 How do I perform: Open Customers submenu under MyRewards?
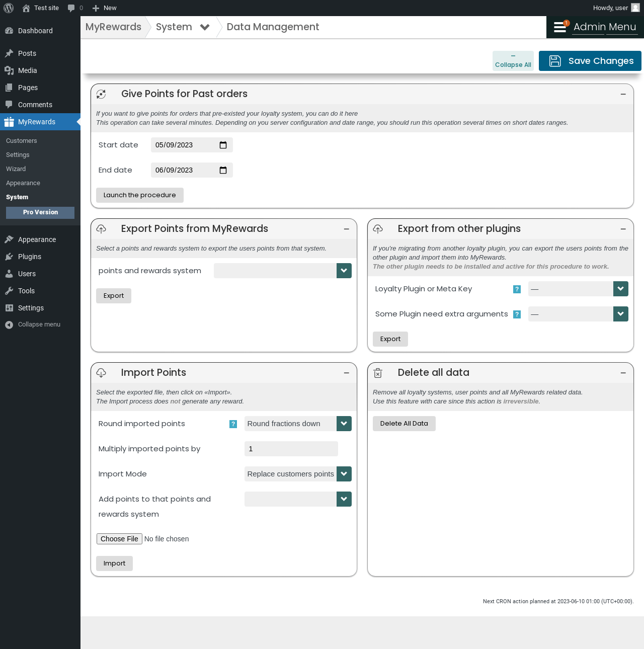point(22,141)
